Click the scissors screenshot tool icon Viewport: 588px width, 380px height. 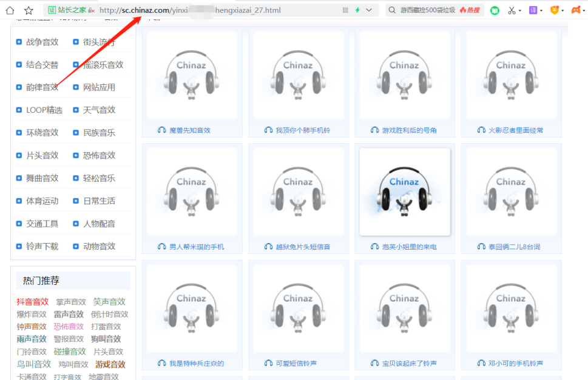(512, 9)
